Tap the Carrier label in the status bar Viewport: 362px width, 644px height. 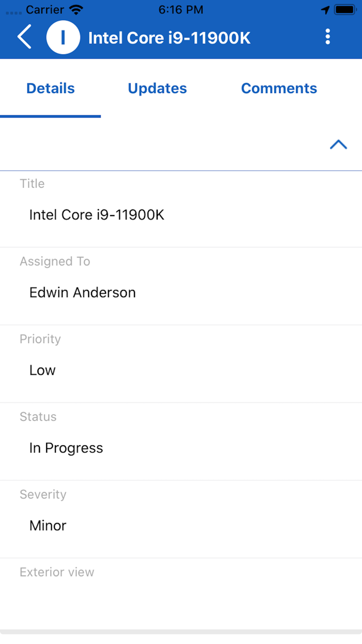44,9
